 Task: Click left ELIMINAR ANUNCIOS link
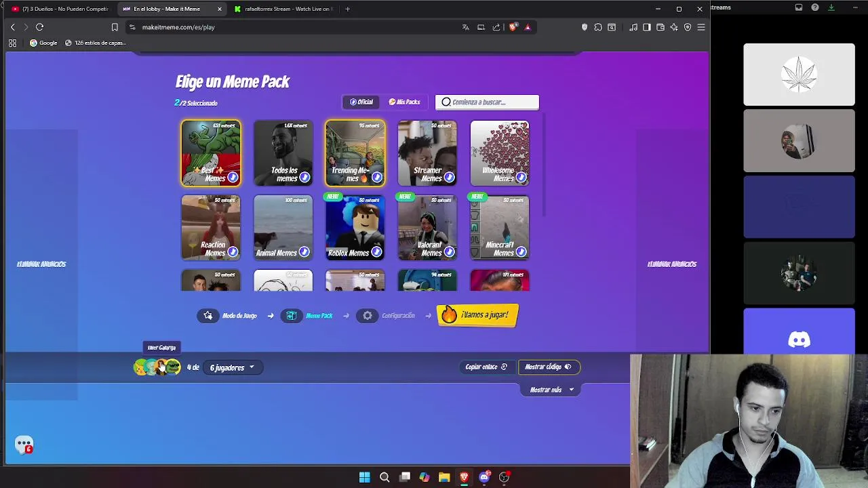point(41,264)
